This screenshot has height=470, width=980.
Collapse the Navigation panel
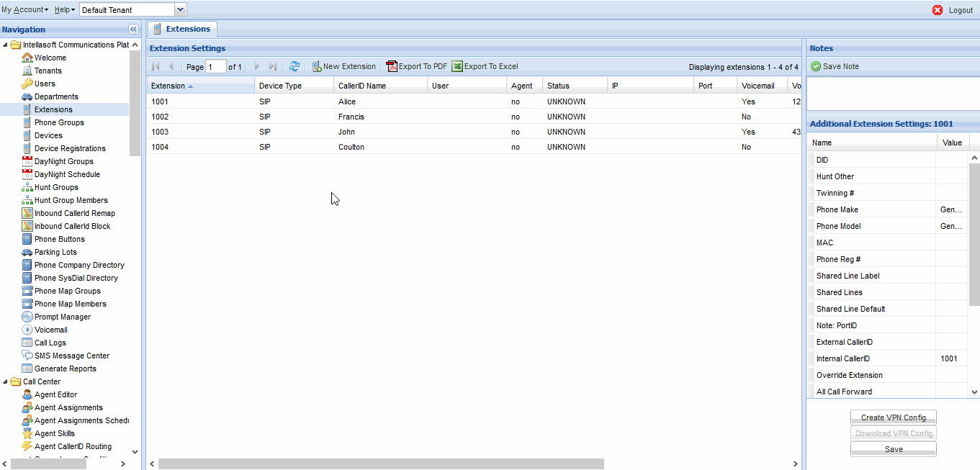click(133, 30)
